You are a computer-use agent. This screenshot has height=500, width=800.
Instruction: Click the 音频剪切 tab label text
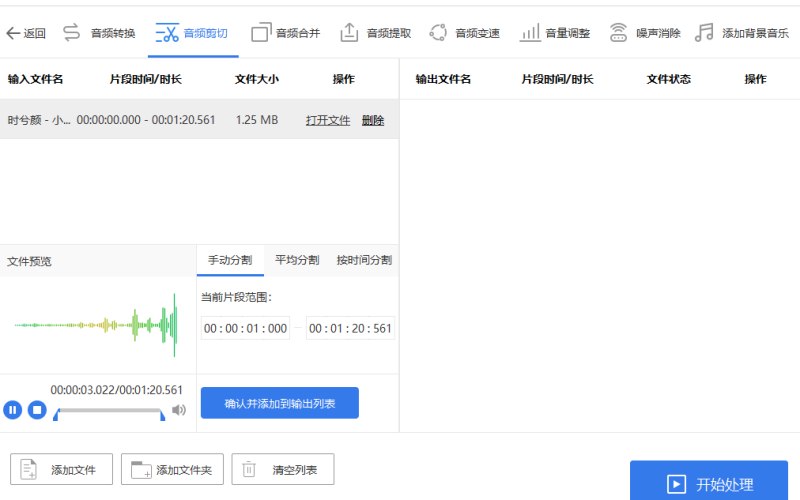[x=206, y=33]
